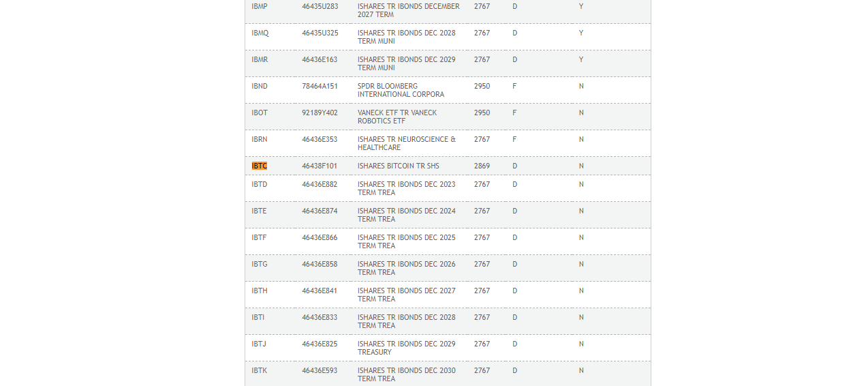
Task: Select CUSIP 46438F101 in the IBTC row
Action: click(320, 166)
